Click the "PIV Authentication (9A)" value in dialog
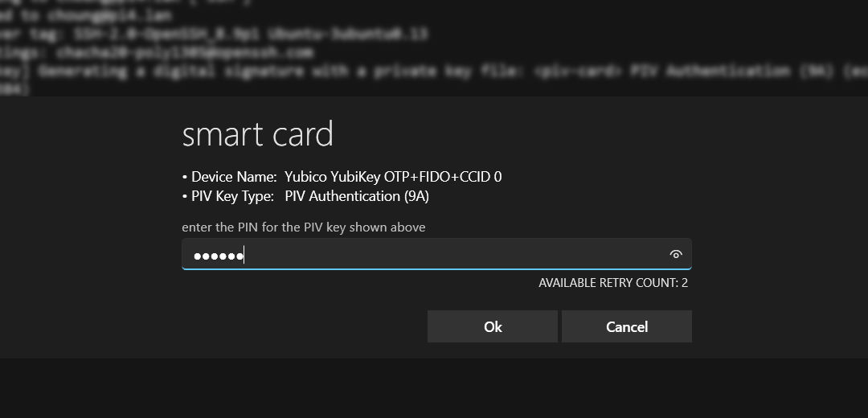 (362, 196)
